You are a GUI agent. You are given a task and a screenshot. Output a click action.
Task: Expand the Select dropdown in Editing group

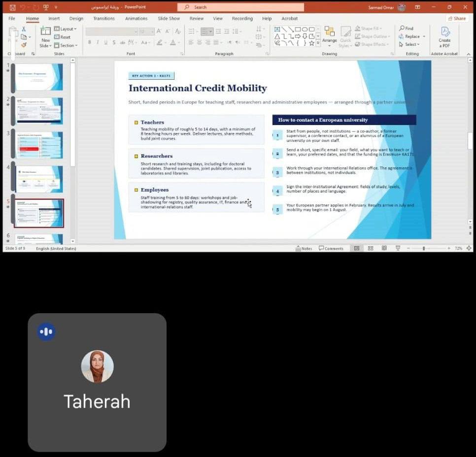click(x=409, y=44)
